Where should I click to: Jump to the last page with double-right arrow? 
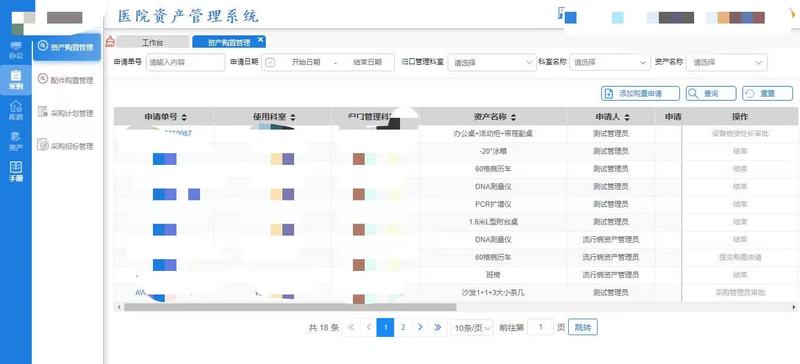437,327
